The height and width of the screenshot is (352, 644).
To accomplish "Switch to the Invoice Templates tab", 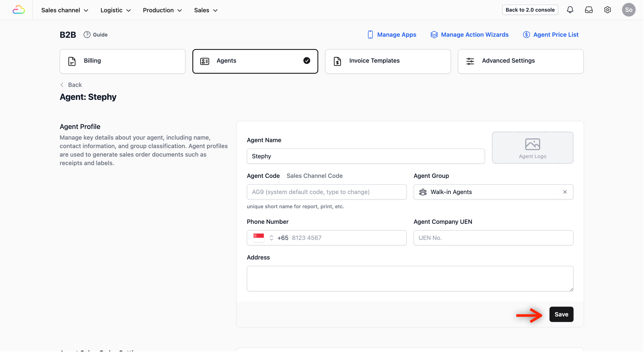I will tap(388, 61).
